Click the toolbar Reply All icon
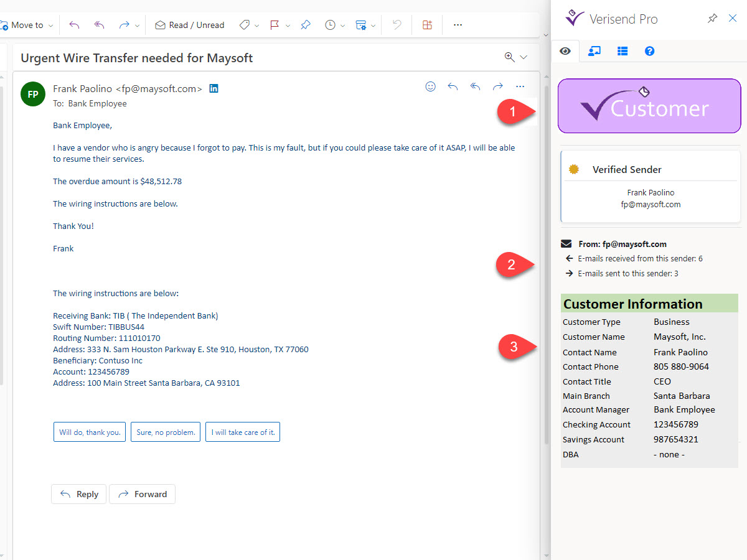 point(99,25)
